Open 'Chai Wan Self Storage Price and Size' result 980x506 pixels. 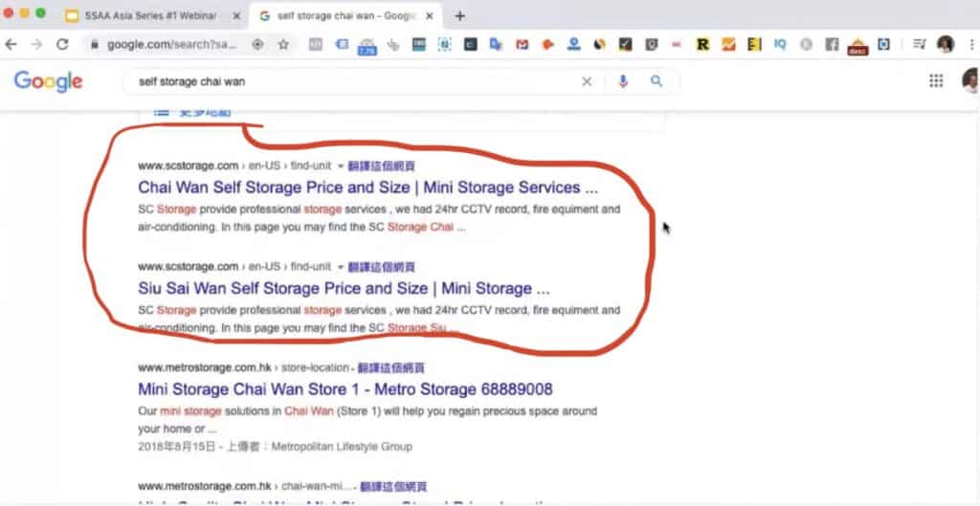click(x=367, y=187)
